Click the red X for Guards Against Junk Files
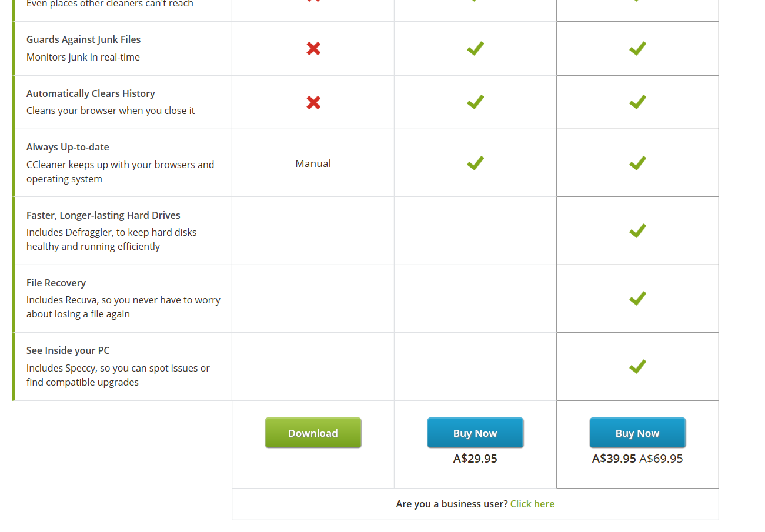Viewport: 765px width, 532px height. point(313,49)
